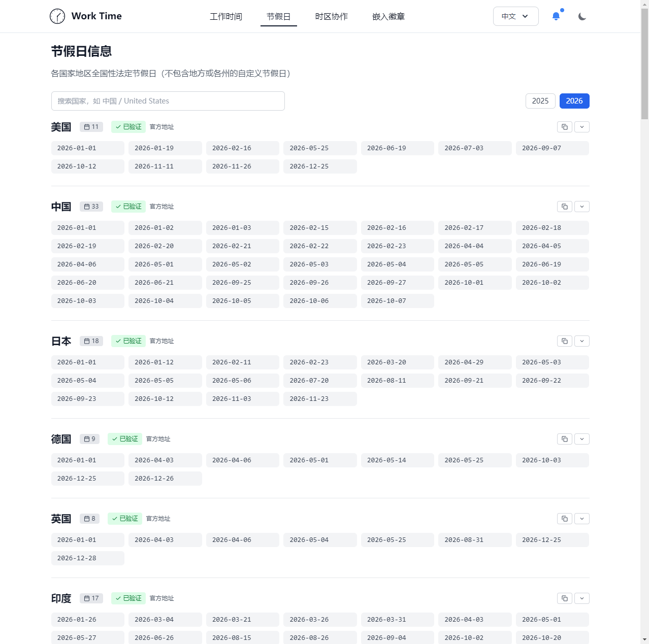
Task: Open the 官方地址 link for 日本
Action: click(161, 341)
